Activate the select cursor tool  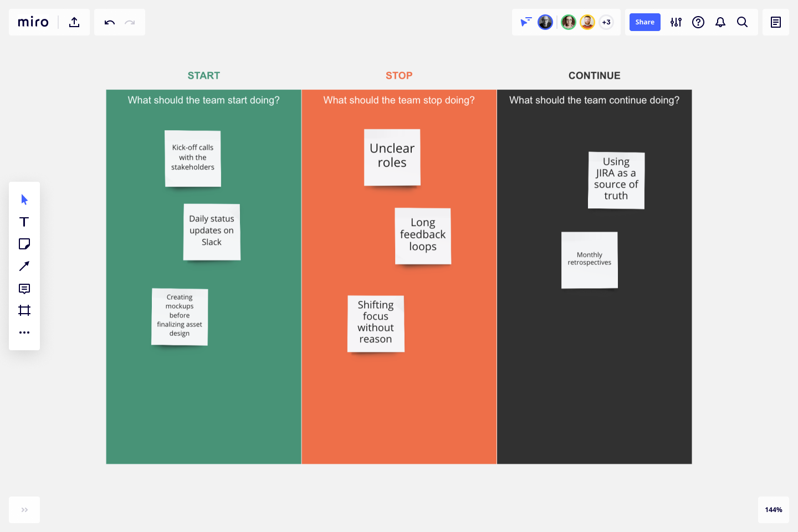(x=24, y=199)
